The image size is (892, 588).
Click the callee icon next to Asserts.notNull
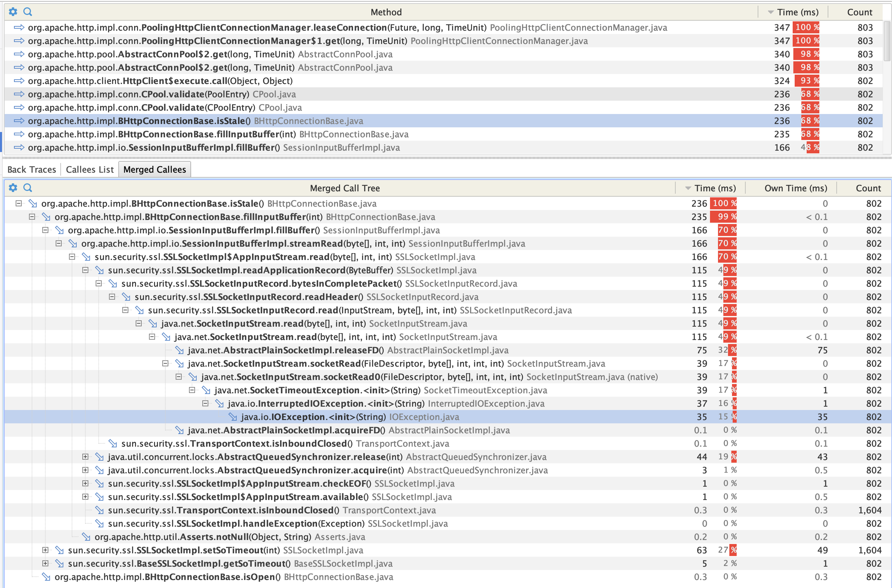pos(86,537)
